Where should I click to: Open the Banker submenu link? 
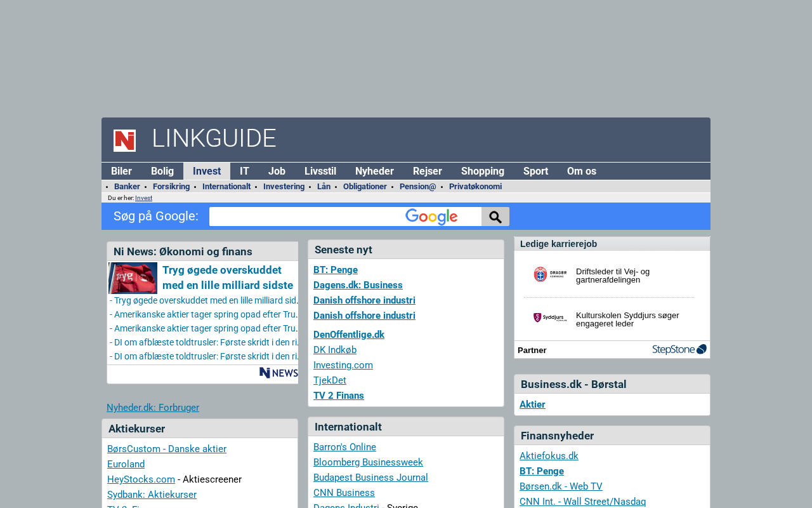(x=127, y=187)
